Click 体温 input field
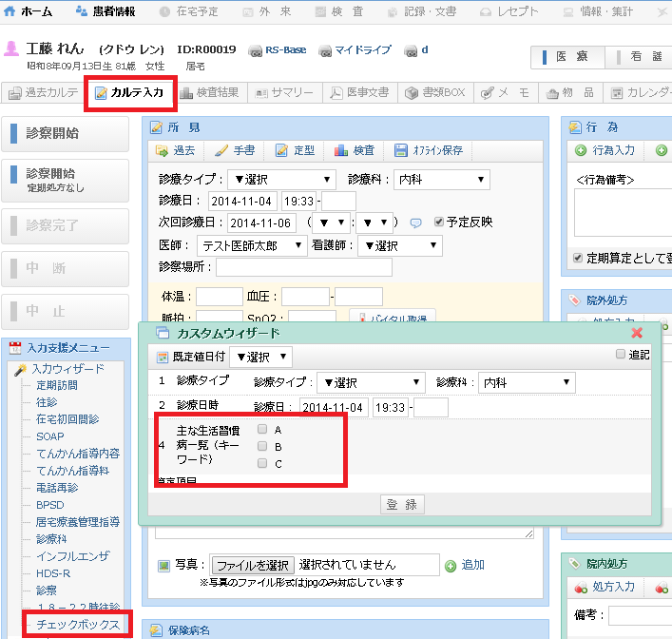 220,297
